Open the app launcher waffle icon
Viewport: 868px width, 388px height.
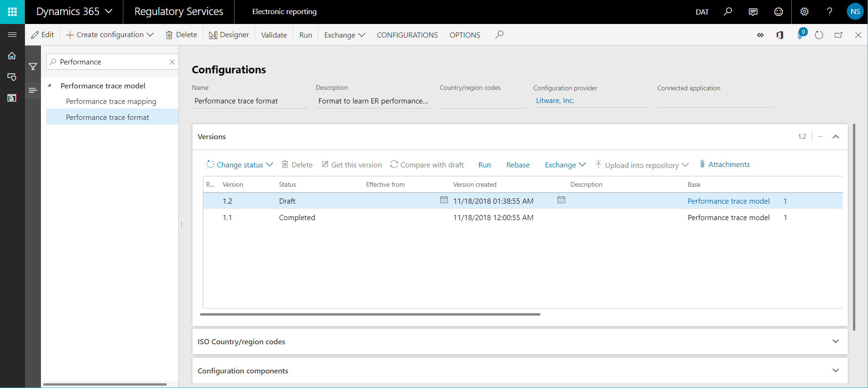[x=12, y=12]
